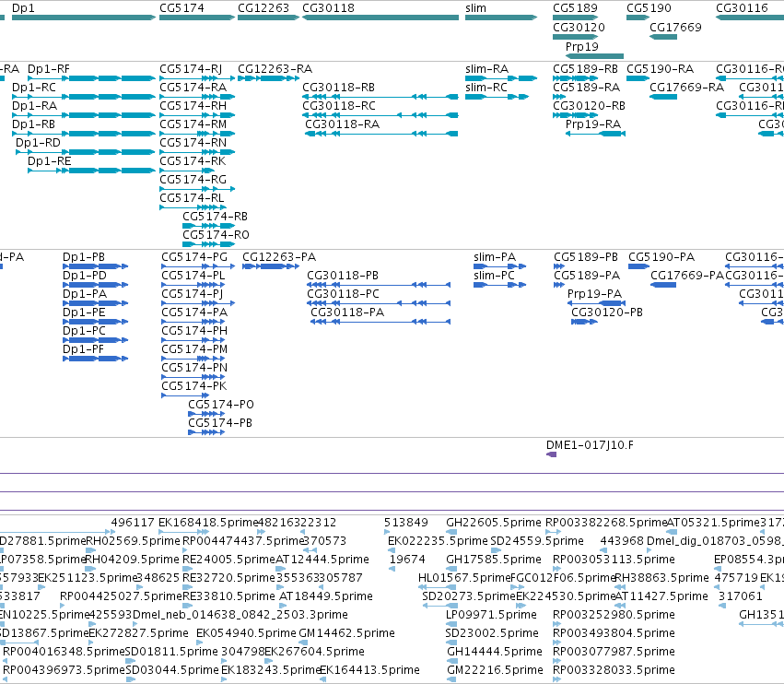784x684 pixels.
Task: Click protein label slim-PA
Action: coord(495,256)
